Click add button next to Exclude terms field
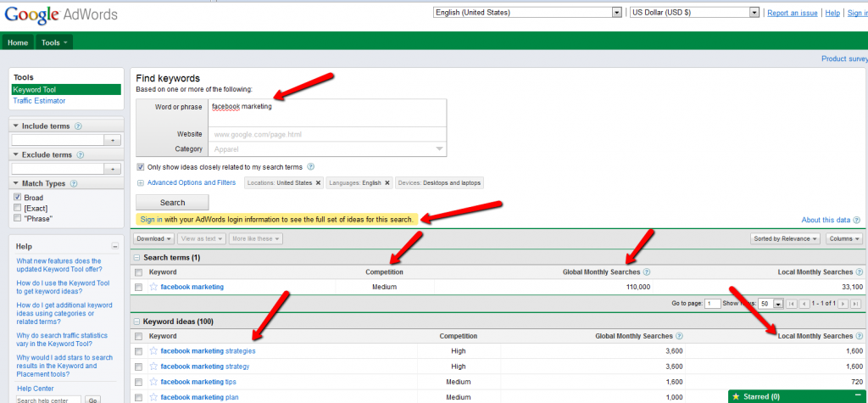 pyautogui.click(x=113, y=169)
